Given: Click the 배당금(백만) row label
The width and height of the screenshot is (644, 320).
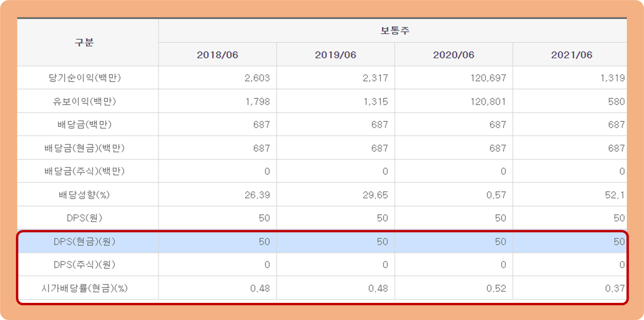Looking at the screenshot, I should pos(84,124).
